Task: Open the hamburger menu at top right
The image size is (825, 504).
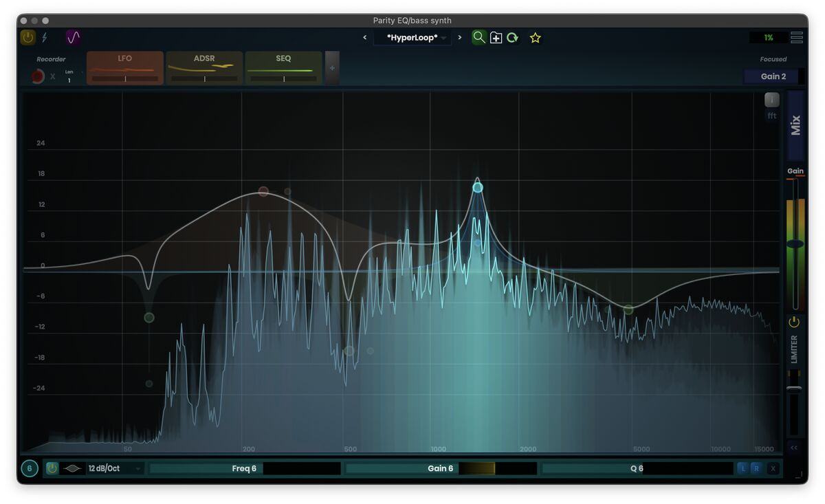Action: [x=796, y=38]
